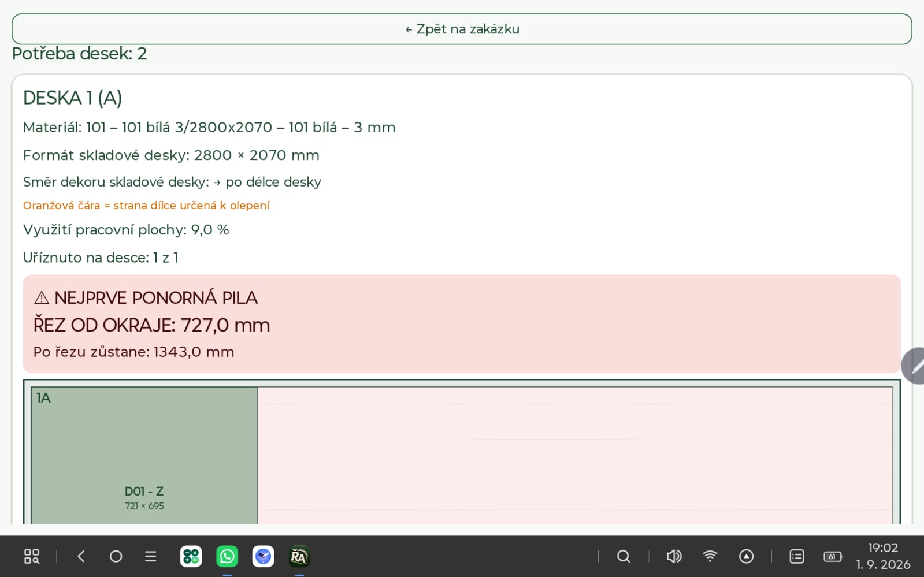Open the blue bird mail app icon

[263, 556]
